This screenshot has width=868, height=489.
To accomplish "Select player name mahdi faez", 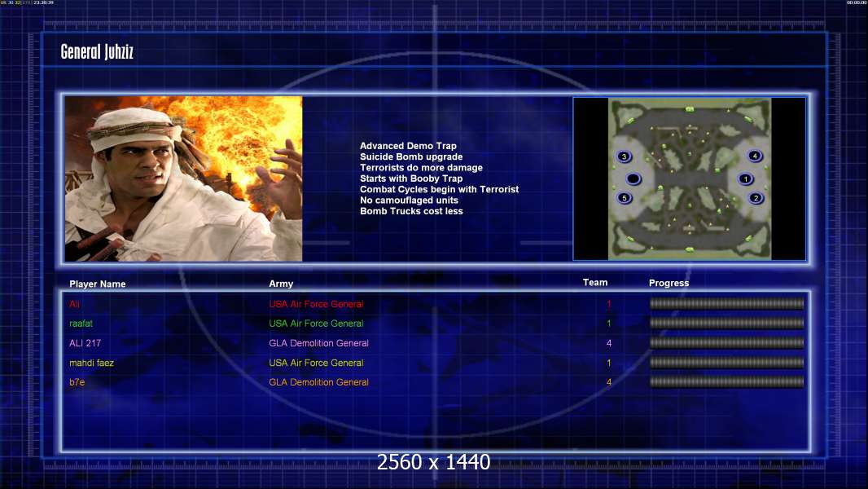I will tap(91, 363).
